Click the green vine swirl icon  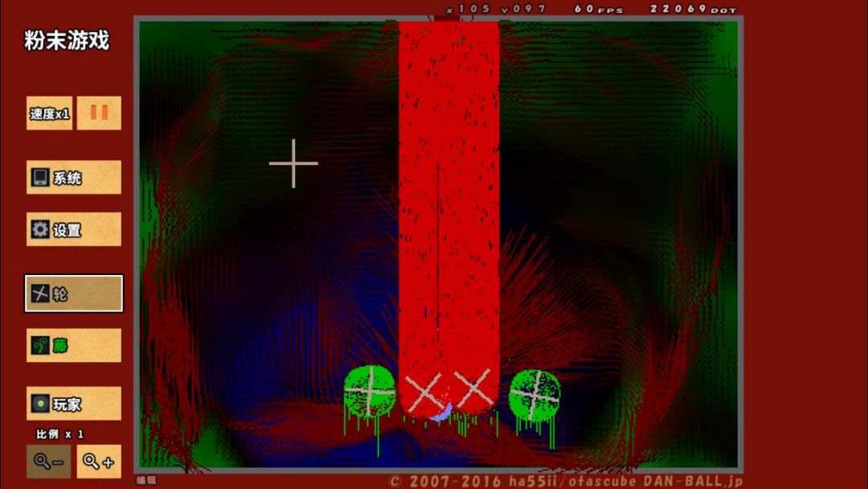(40, 346)
